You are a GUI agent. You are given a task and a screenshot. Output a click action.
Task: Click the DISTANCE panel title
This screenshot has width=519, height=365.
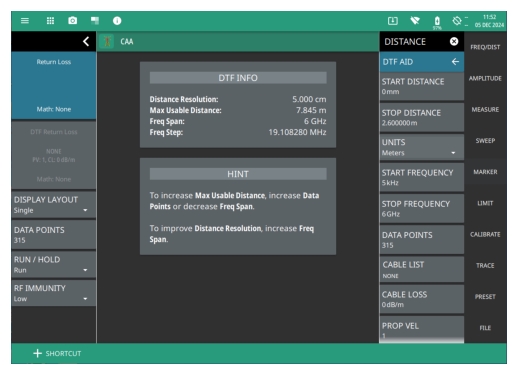click(405, 41)
